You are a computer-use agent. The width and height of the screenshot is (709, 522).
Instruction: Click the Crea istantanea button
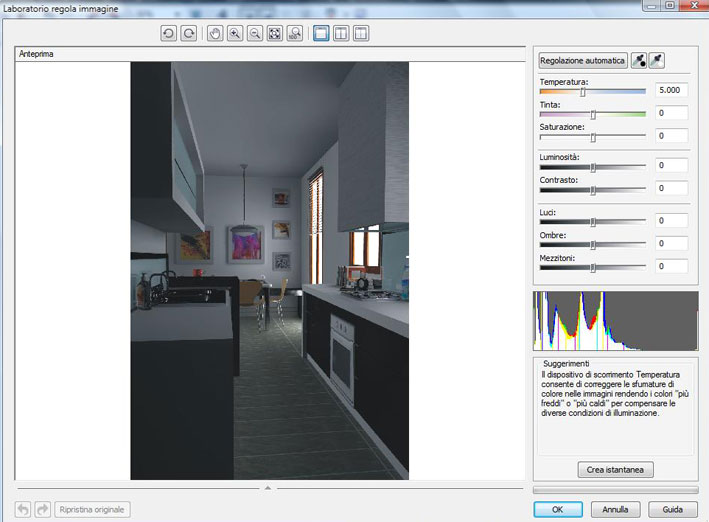(615, 469)
